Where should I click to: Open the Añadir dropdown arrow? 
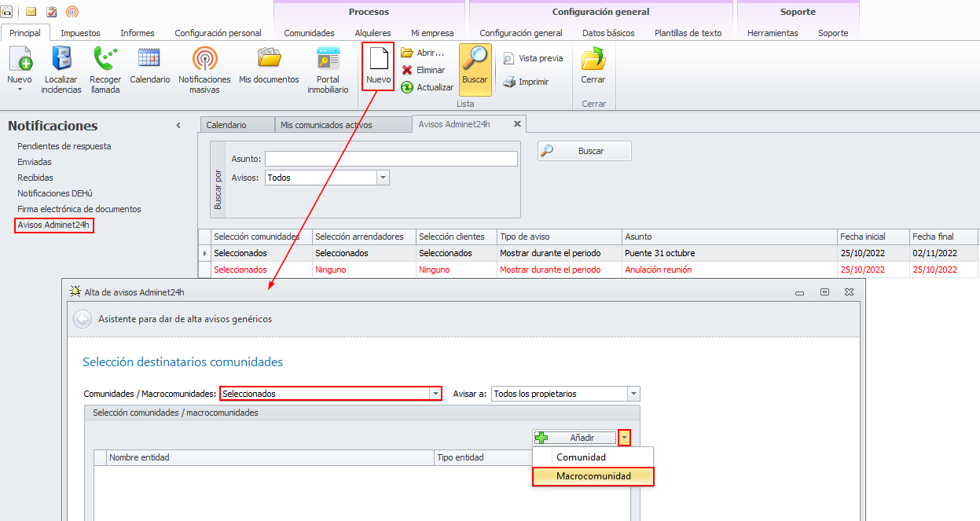click(x=624, y=438)
